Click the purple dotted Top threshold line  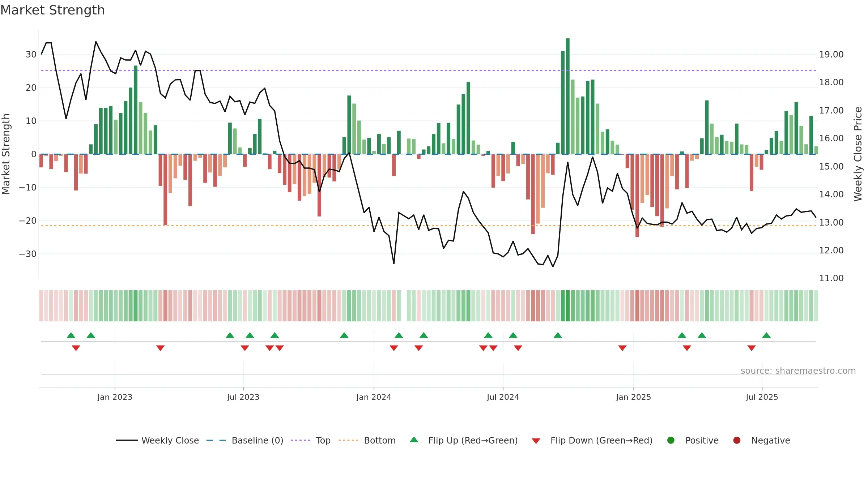point(429,70)
